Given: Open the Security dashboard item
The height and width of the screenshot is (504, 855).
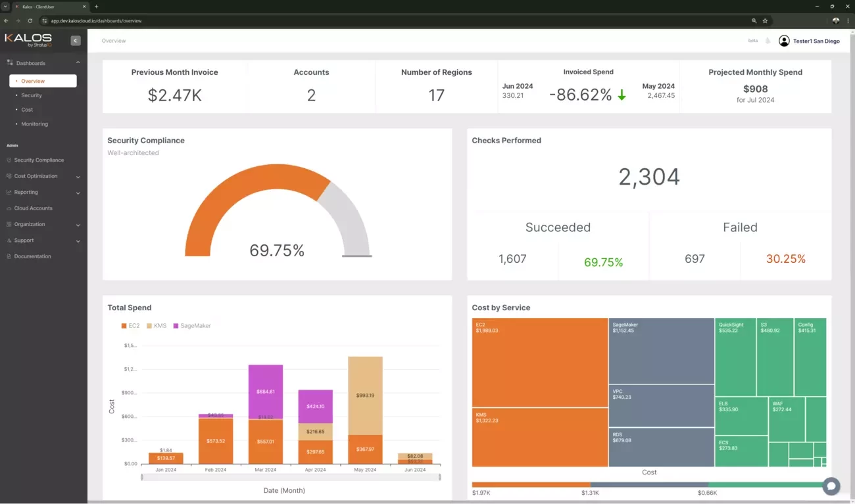Looking at the screenshot, I should pyautogui.click(x=32, y=95).
